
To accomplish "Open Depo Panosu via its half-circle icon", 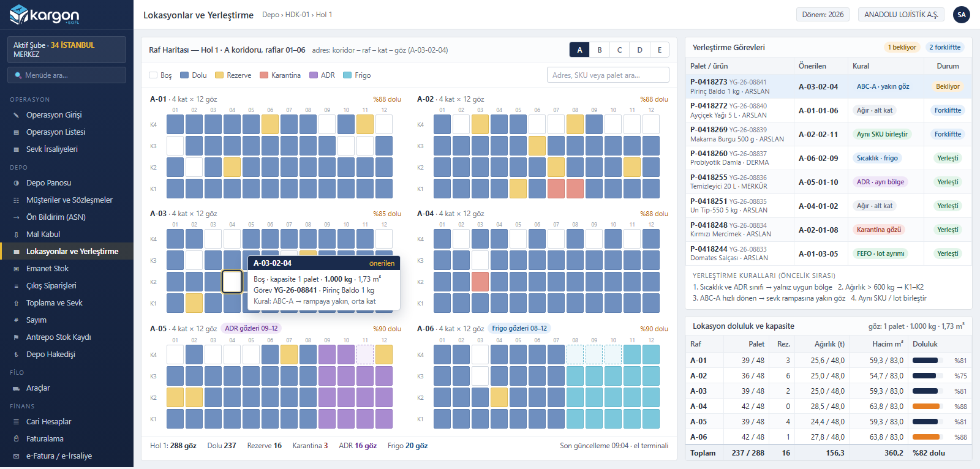I will [16, 183].
